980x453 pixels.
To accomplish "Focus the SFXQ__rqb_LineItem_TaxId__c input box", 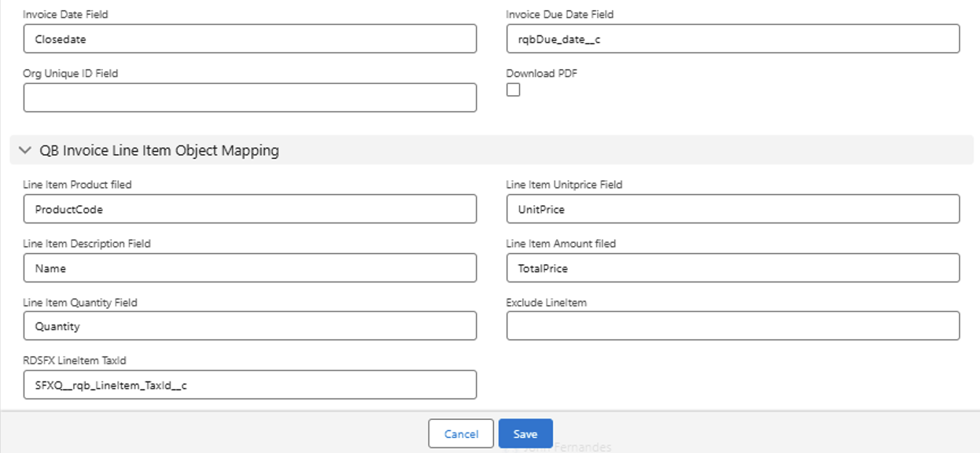I will click(x=250, y=385).
